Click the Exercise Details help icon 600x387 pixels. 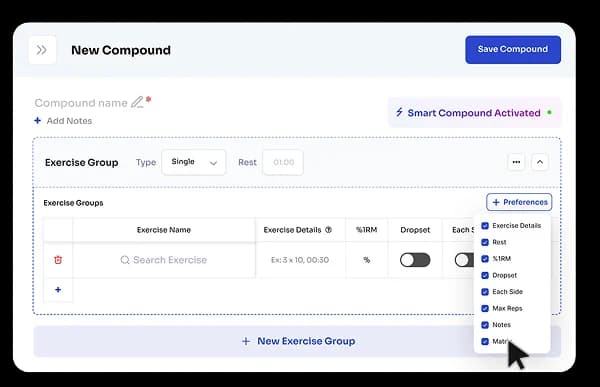[x=328, y=230]
